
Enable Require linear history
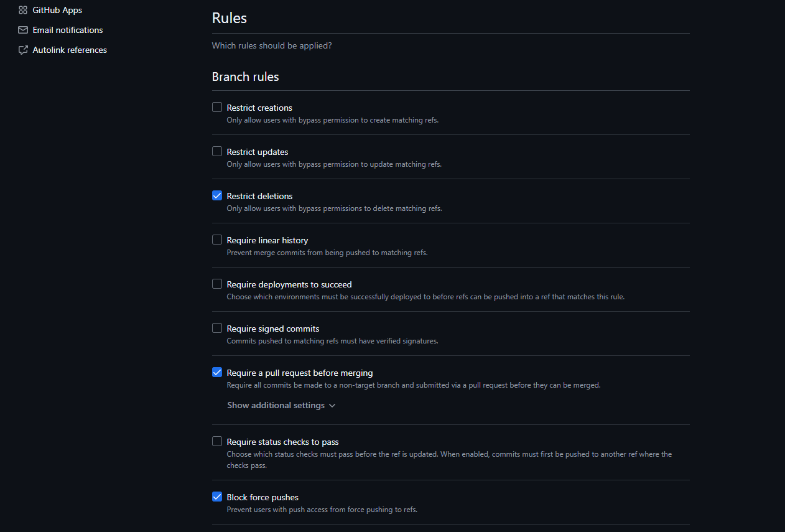(x=216, y=239)
